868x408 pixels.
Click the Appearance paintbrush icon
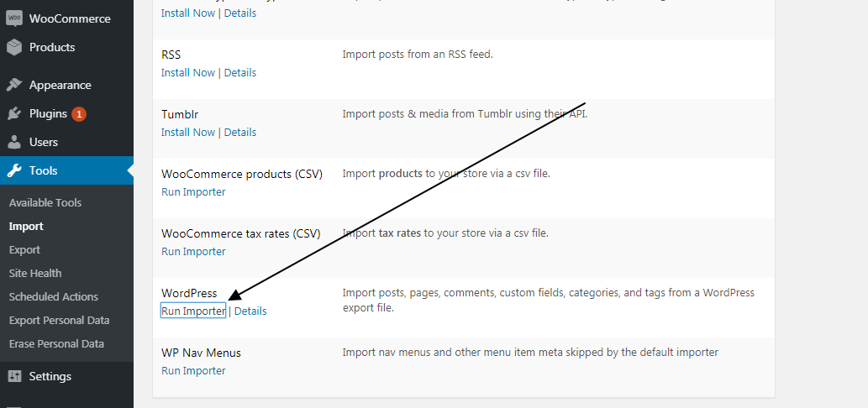[x=13, y=85]
